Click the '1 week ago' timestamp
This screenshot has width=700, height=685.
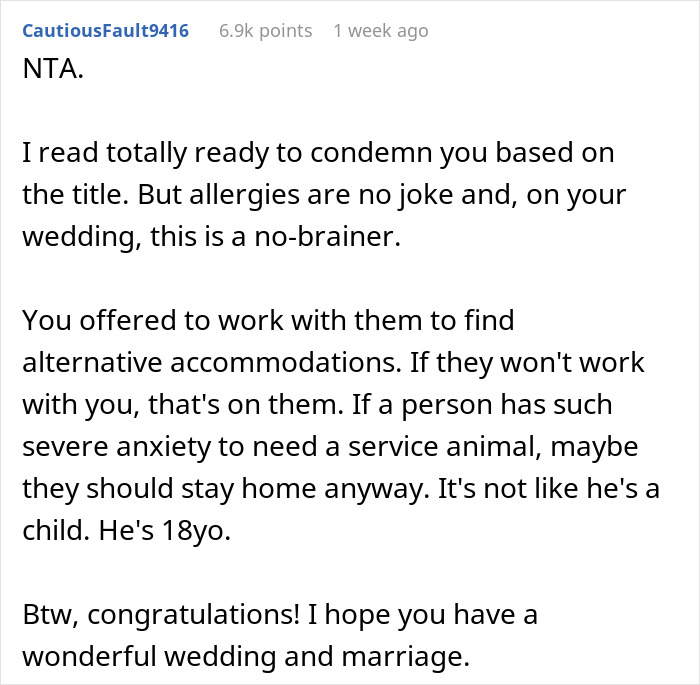point(381,31)
